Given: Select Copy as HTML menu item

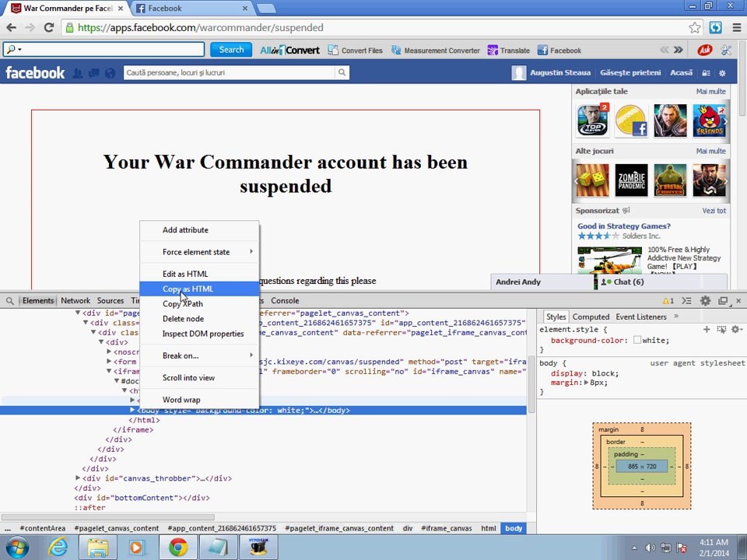Looking at the screenshot, I should click(199, 289).
